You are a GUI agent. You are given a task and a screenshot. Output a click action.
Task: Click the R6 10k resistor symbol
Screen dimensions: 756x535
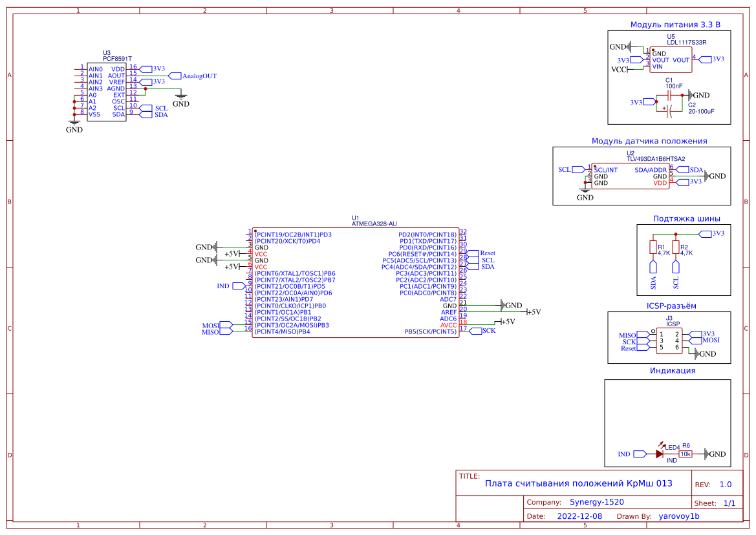(x=686, y=454)
